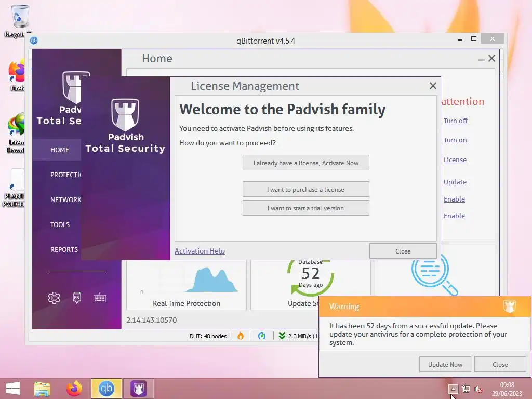The width and height of the screenshot is (532, 399).
Task: Click the speed limit gauge icon in qBittorrent status bar
Action: point(262,336)
